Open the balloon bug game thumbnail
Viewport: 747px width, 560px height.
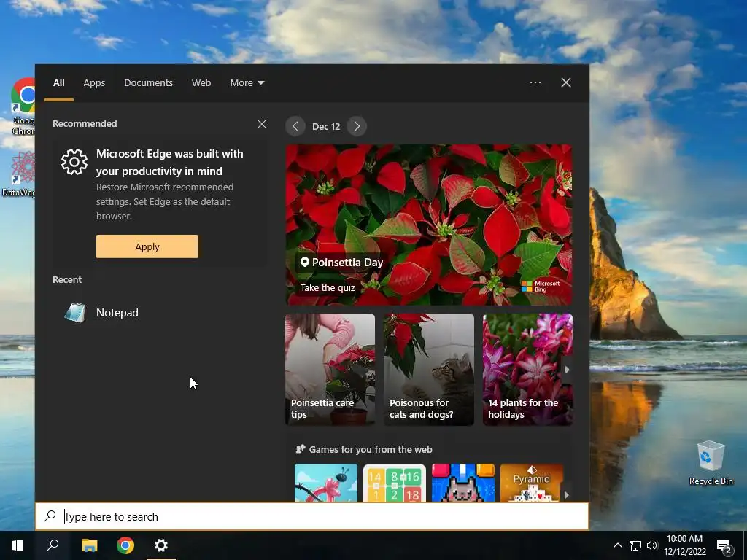click(326, 483)
